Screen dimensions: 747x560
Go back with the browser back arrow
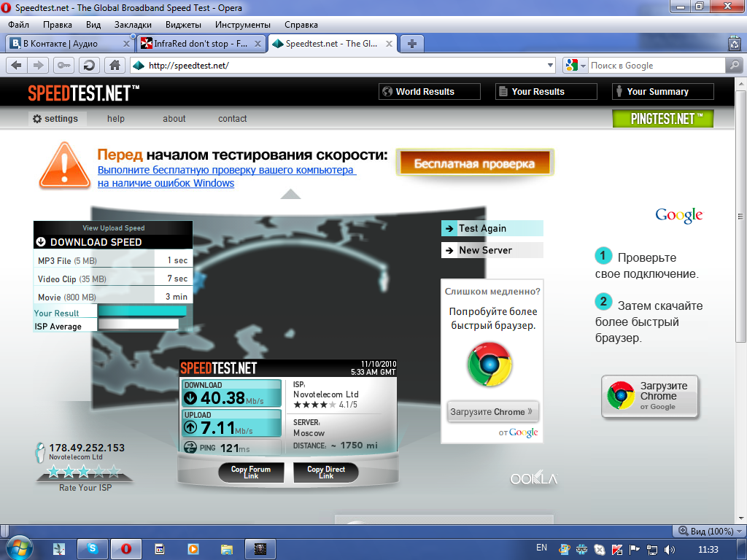click(x=16, y=65)
